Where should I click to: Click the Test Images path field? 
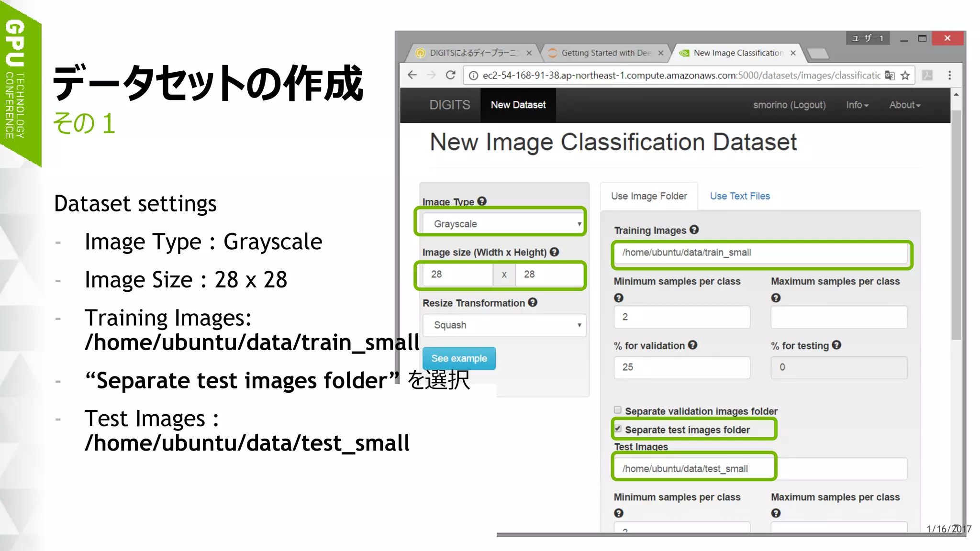coord(761,469)
